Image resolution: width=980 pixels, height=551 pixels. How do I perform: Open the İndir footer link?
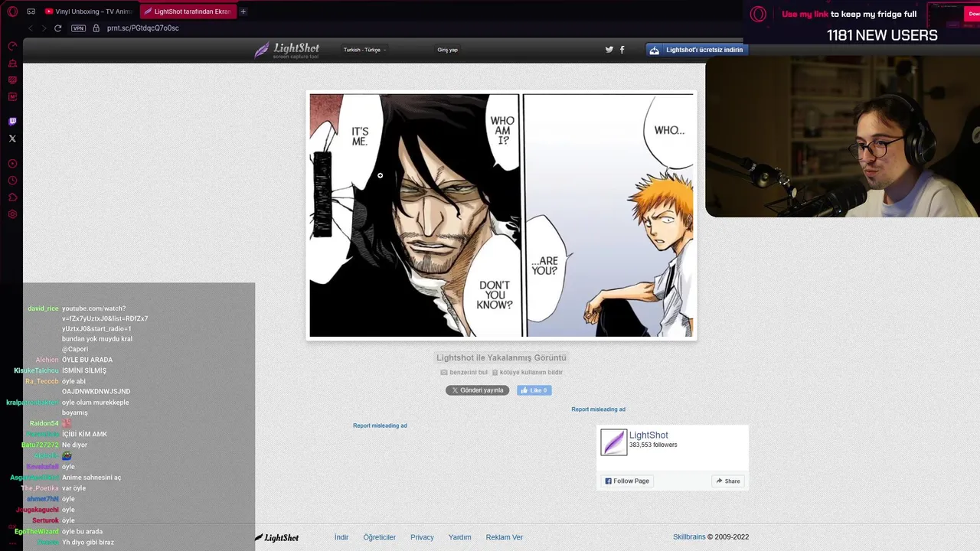pyautogui.click(x=341, y=537)
